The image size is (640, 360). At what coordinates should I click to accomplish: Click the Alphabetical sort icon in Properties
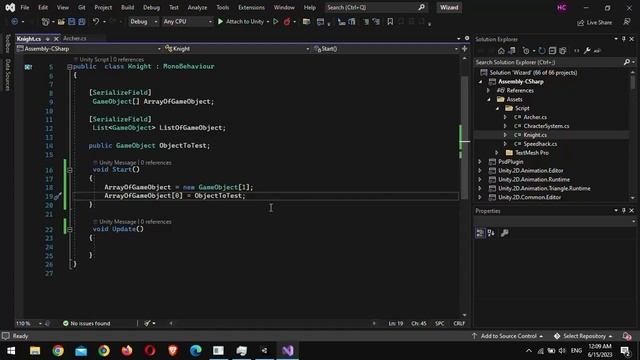491,233
